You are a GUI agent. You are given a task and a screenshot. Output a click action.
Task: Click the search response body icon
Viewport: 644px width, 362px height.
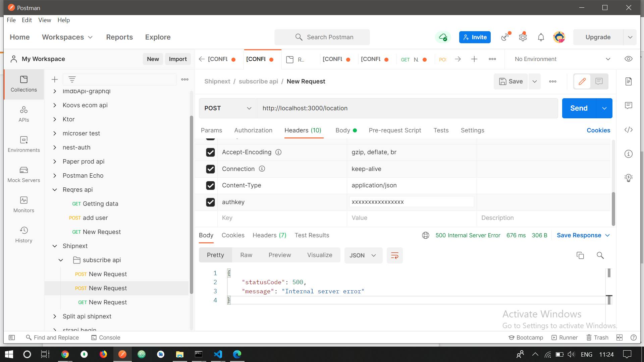click(600, 255)
